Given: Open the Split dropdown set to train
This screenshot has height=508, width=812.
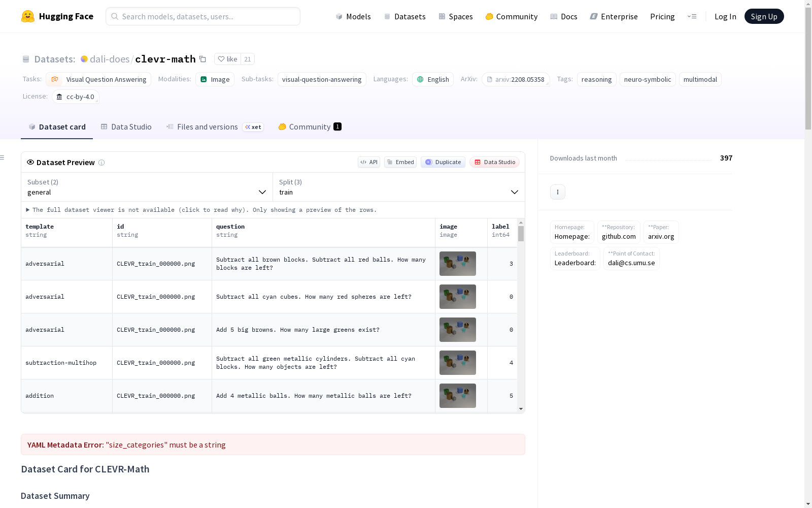Looking at the screenshot, I should tap(399, 187).
